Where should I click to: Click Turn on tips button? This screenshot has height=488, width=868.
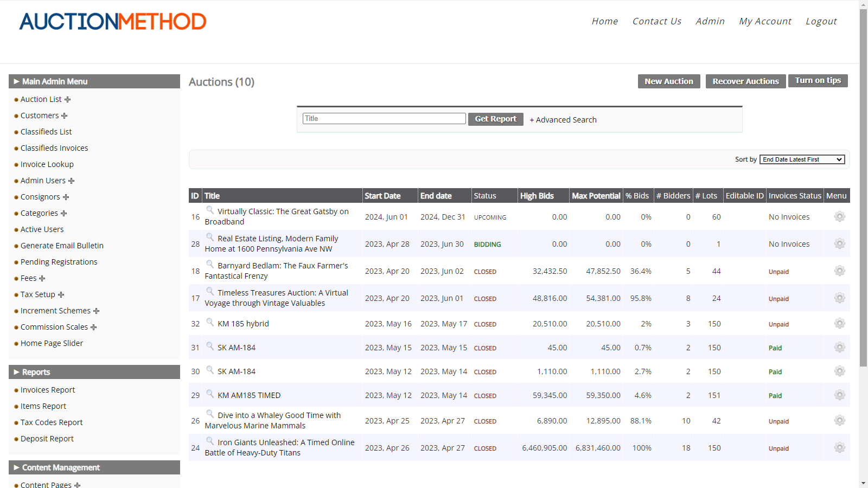coord(818,81)
